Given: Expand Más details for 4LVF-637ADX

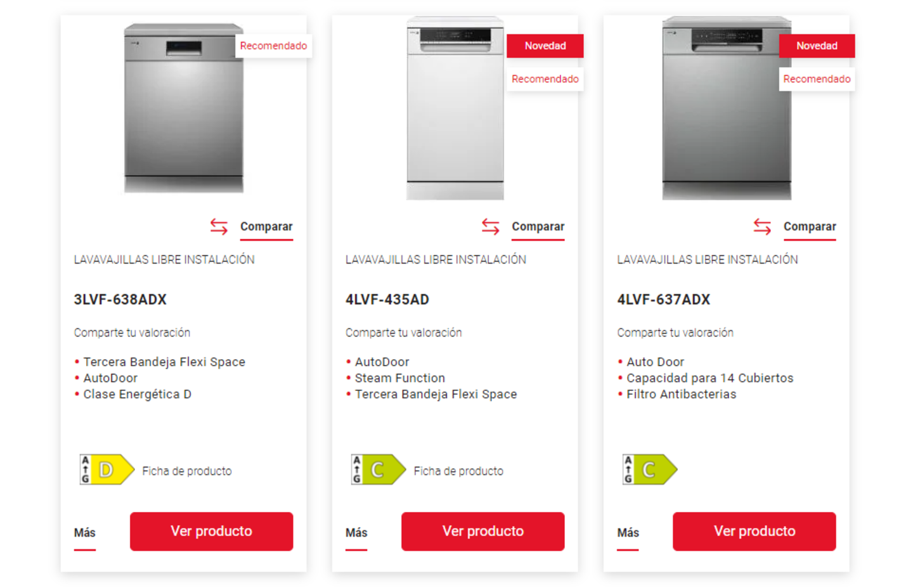Looking at the screenshot, I should (628, 533).
